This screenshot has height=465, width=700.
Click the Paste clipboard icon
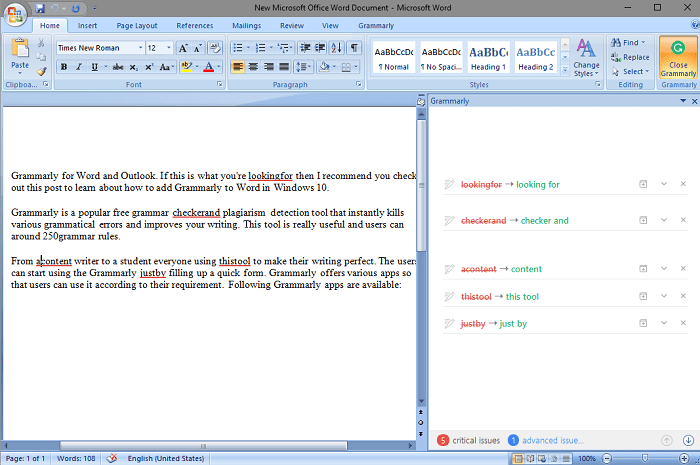(x=20, y=48)
